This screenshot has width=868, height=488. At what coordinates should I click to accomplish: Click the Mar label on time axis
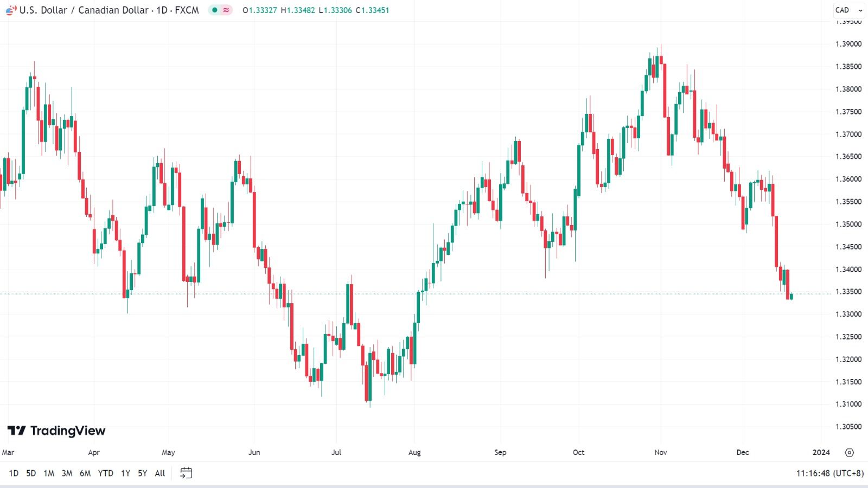pos(8,452)
